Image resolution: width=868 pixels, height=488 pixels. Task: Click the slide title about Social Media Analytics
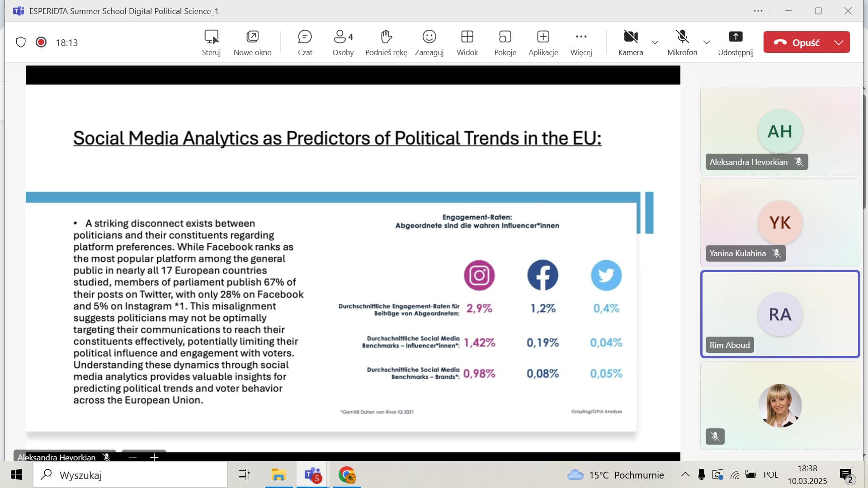coord(337,138)
